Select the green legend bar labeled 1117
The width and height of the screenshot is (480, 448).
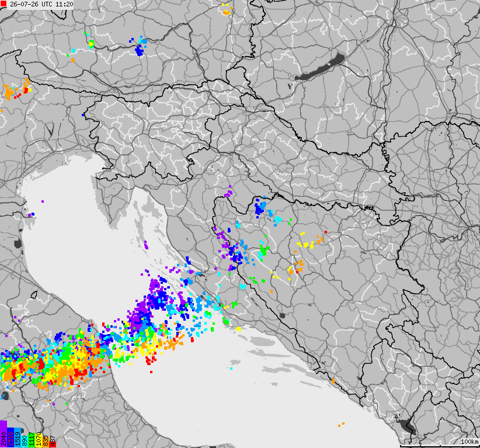pyautogui.click(x=32, y=440)
